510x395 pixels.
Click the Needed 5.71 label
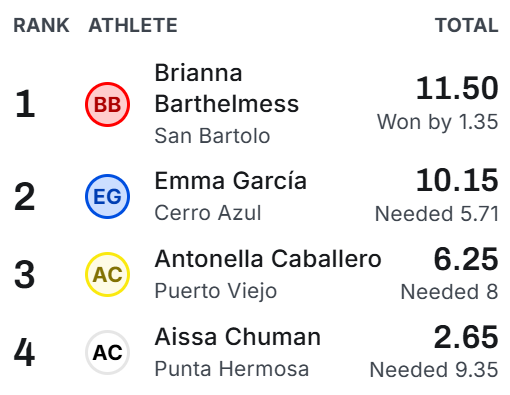click(x=437, y=213)
